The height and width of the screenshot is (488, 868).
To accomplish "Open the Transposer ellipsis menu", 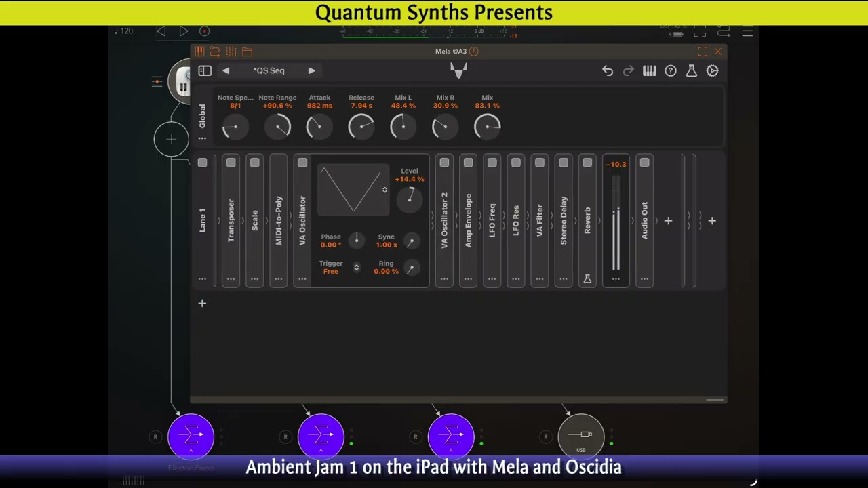I will 231,279.
